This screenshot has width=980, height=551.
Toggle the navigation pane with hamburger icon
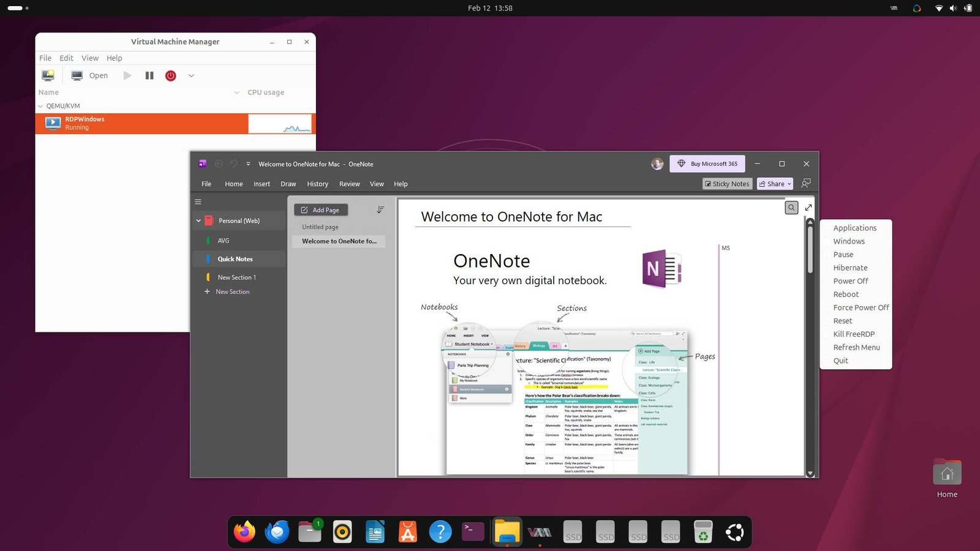pos(198,201)
